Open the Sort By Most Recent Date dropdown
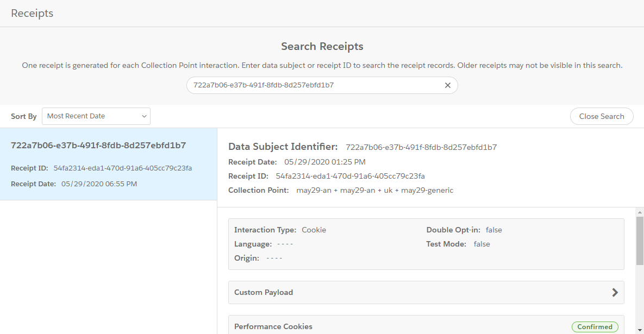Image resolution: width=644 pixels, height=334 pixels. click(96, 116)
